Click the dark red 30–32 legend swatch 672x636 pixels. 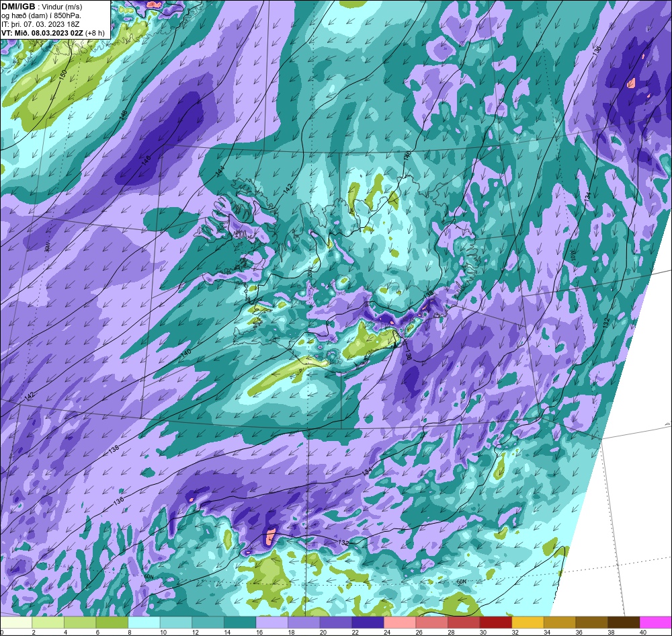495,622
